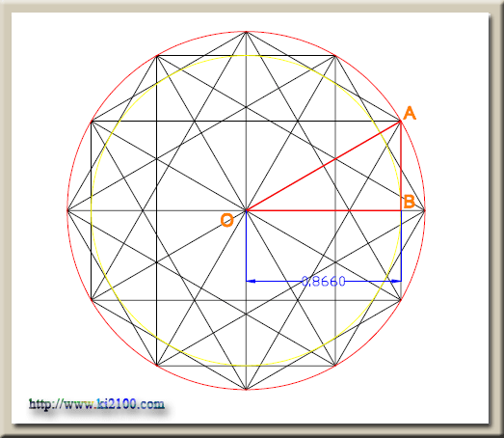The height and width of the screenshot is (438, 504).
Task: Click the center point O of the circle
Action: 246,210
